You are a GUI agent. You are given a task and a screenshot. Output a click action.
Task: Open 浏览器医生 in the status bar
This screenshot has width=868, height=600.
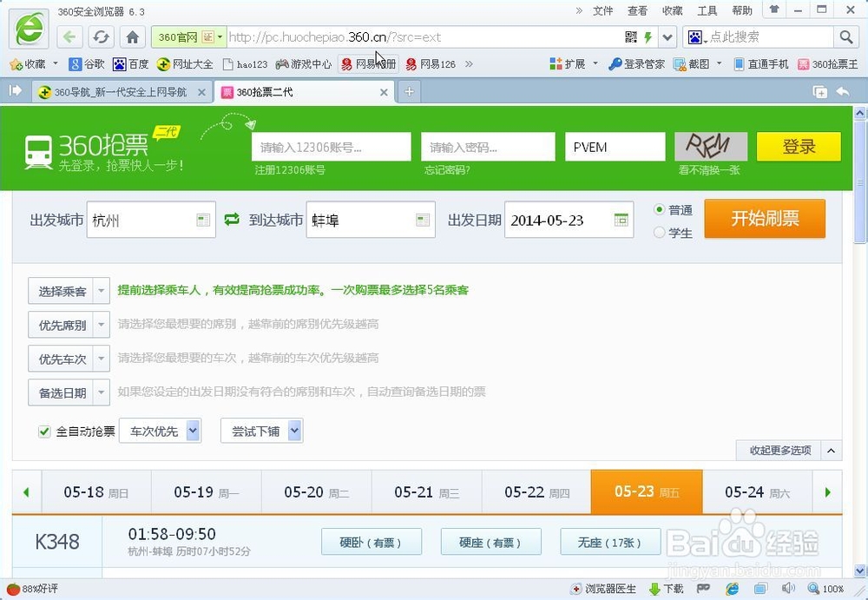pos(603,589)
